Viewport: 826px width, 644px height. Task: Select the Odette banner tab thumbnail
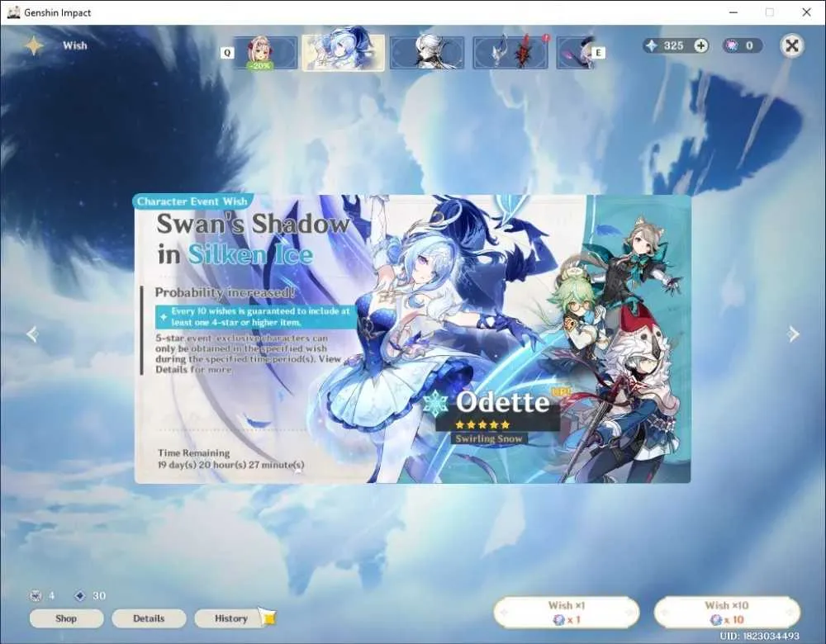click(x=343, y=52)
